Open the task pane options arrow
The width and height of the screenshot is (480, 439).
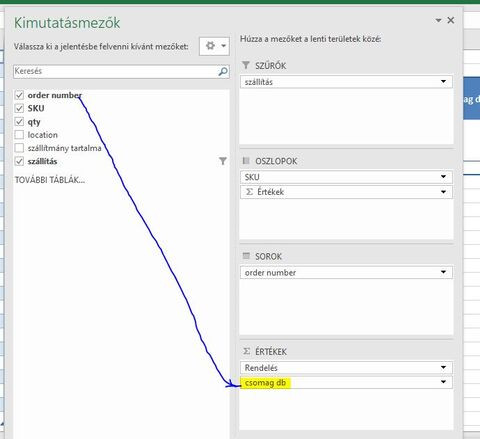click(438, 21)
